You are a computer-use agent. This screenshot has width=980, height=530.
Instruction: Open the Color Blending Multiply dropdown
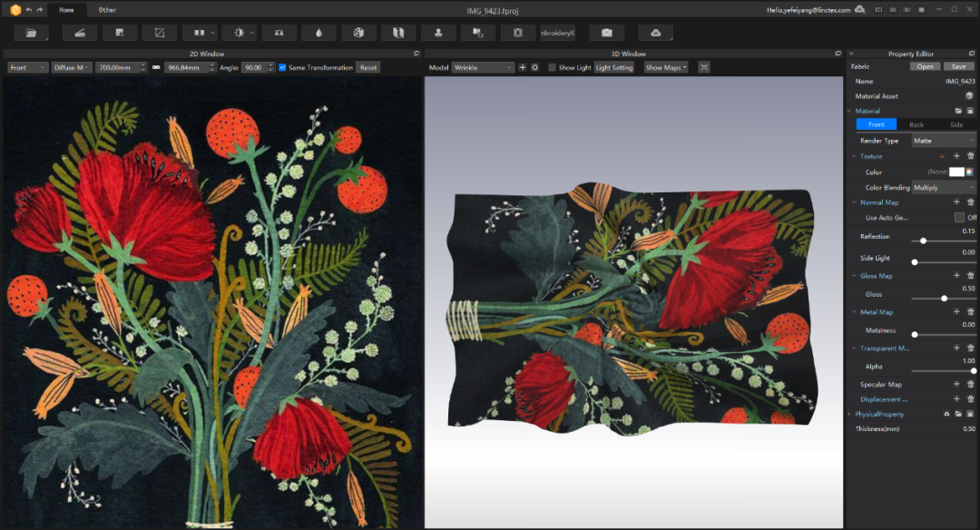943,187
